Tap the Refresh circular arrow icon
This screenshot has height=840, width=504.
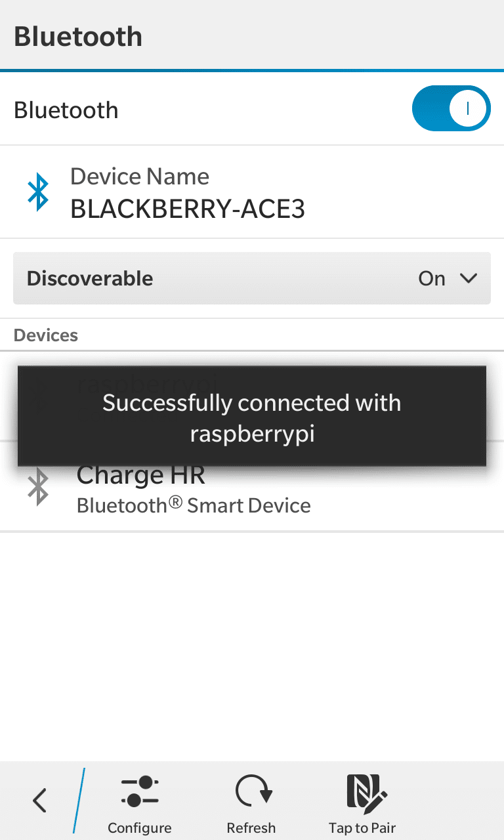(253, 791)
